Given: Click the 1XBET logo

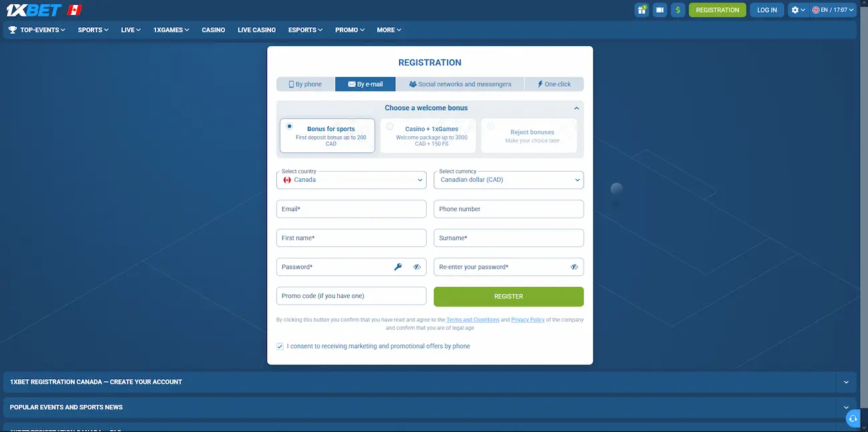Looking at the screenshot, I should tap(33, 10).
